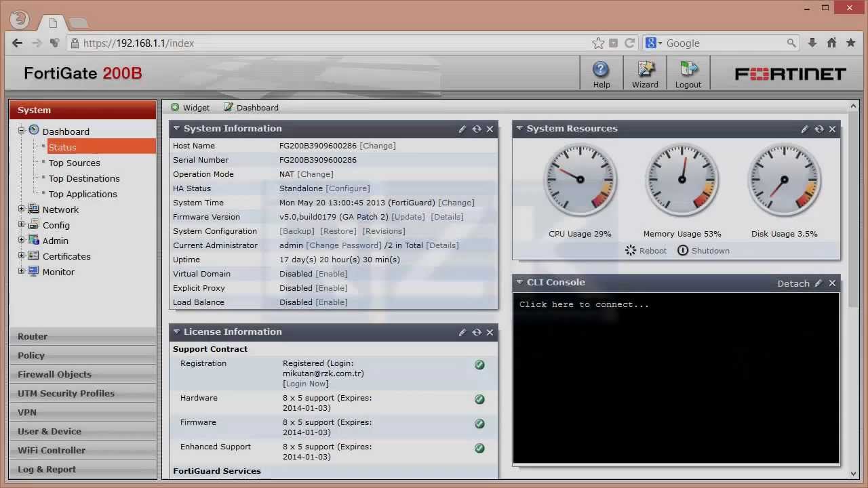Click the Shutdown power icon
Image resolution: width=868 pixels, height=488 pixels.
pos(683,250)
